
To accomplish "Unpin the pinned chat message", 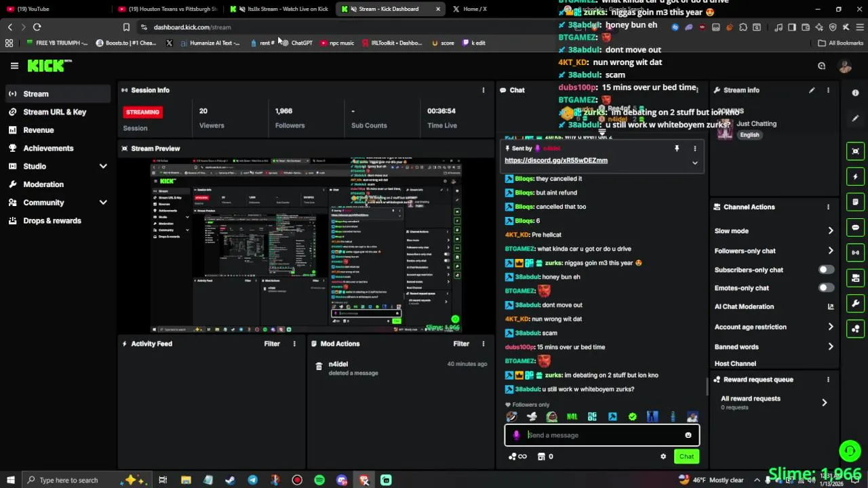I will (677, 148).
